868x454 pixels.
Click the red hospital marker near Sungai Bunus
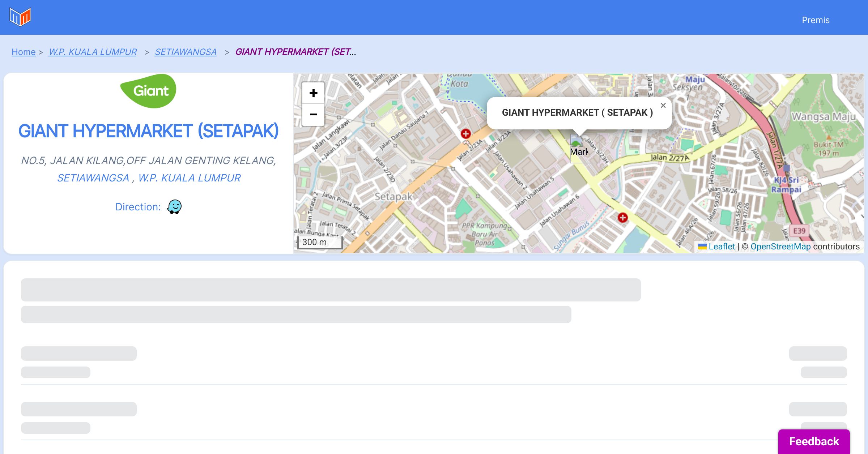[622, 218]
